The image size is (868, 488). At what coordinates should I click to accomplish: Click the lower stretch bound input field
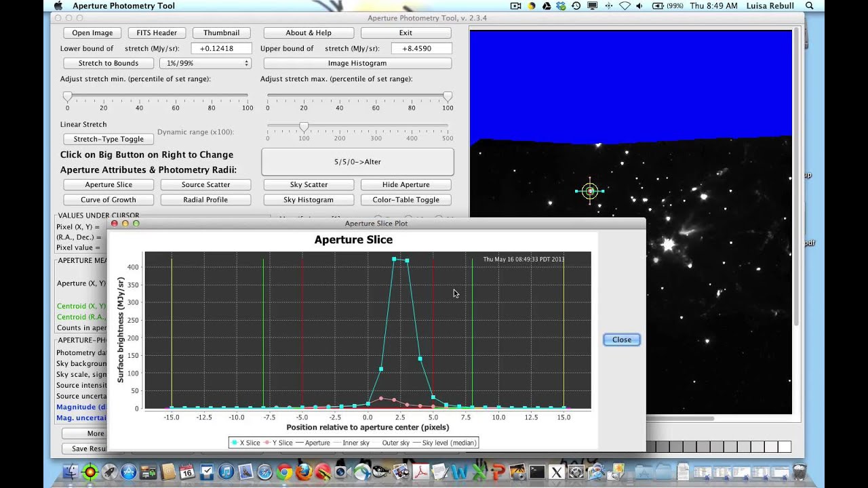(x=221, y=48)
